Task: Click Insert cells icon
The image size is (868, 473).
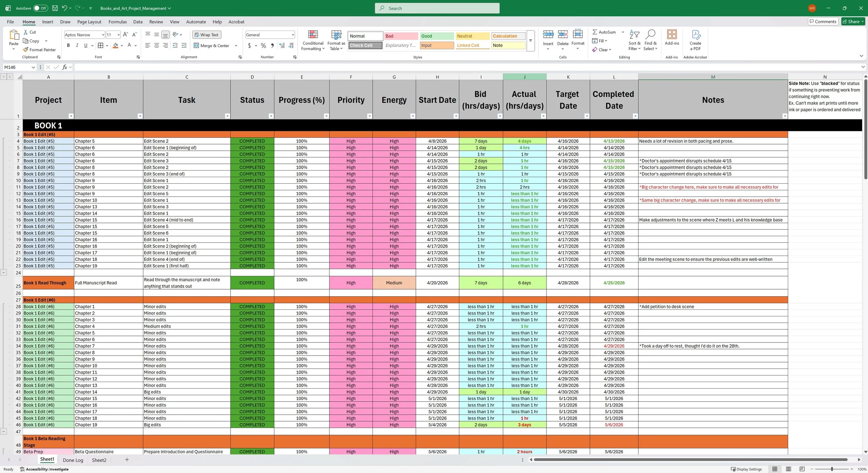Action: tap(548, 40)
